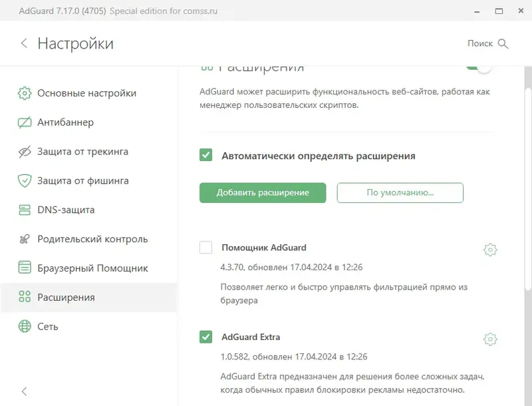Open Сеть settings via the globe icon

pyautogui.click(x=25, y=326)
